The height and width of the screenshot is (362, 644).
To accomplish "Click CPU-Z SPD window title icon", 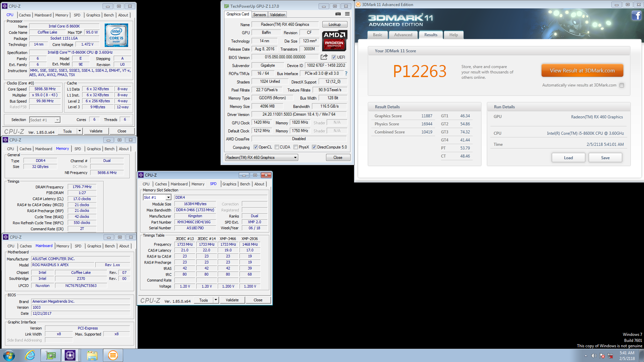I will point(141,175).
